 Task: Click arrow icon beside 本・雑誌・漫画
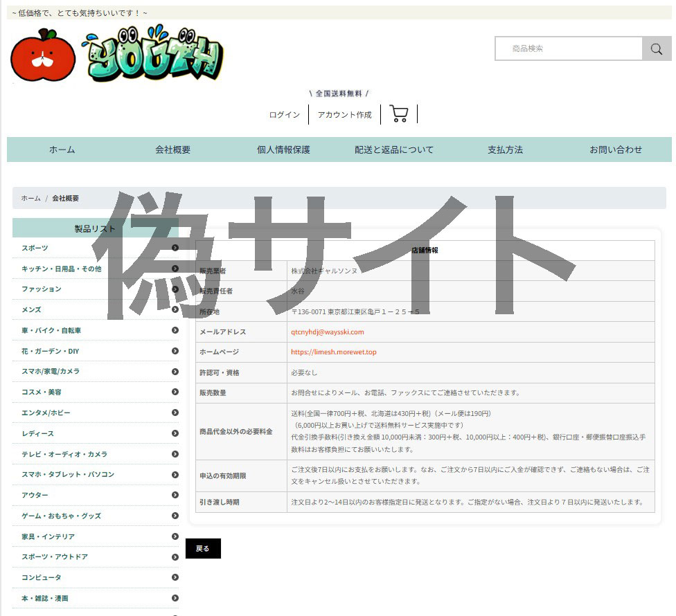click(175, 598)
